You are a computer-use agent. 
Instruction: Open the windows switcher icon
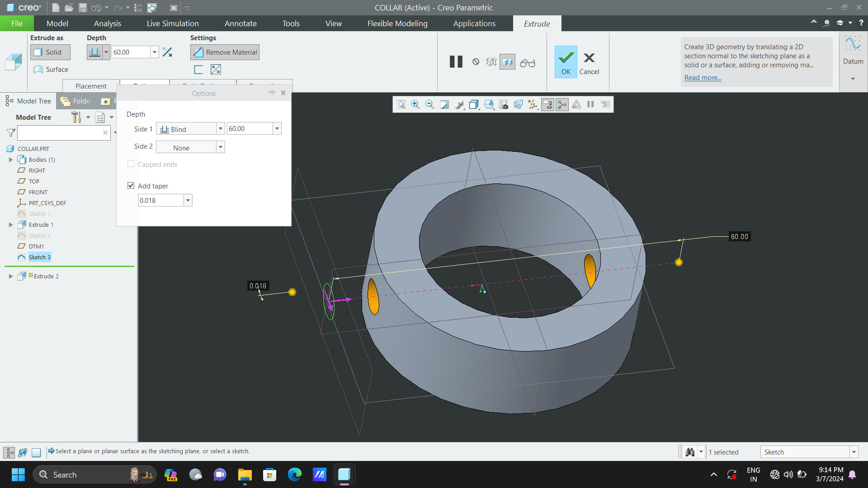[152, 8]
